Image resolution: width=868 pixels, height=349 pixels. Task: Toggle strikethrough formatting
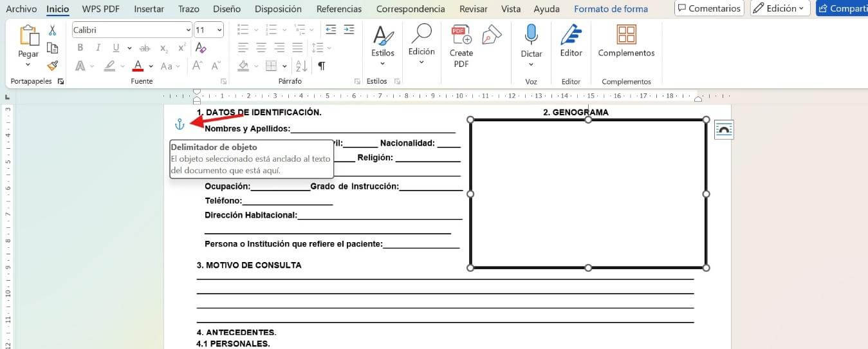pos(145,48)
